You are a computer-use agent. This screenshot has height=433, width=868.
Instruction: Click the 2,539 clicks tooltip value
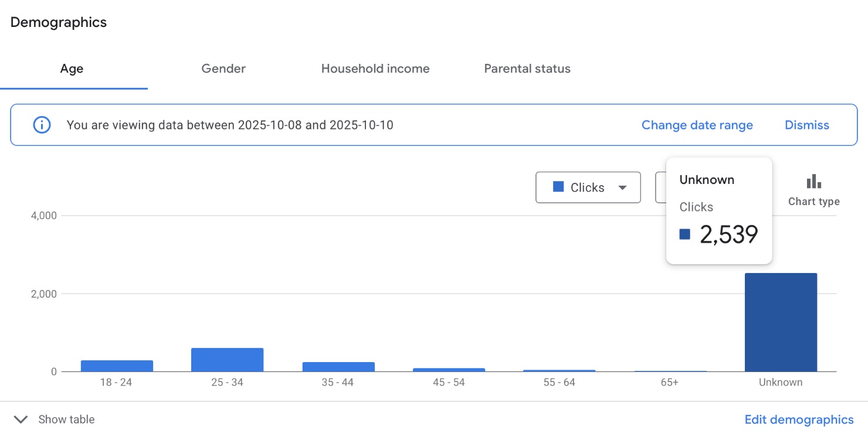coord(728,235)
